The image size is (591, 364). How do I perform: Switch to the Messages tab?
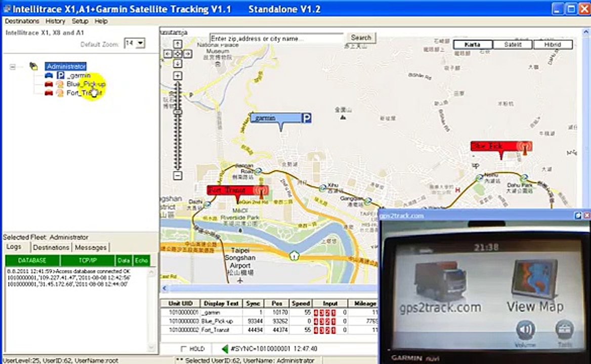(x=91, y=247)
